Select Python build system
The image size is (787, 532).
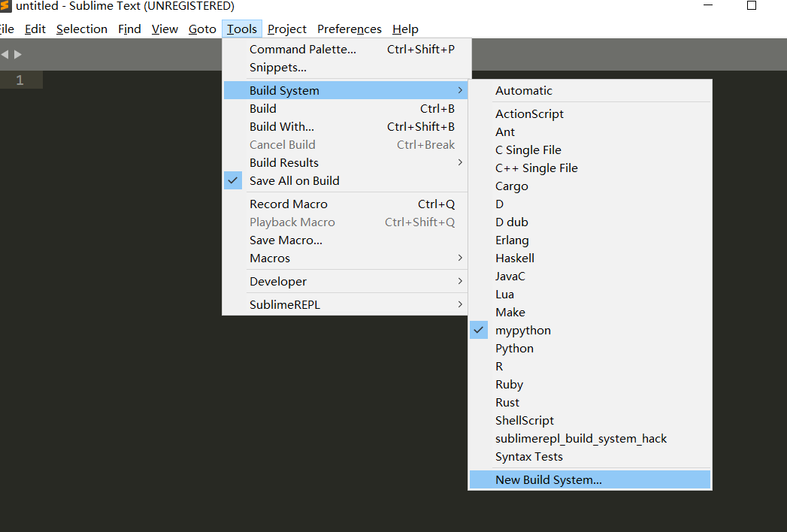[590, 349]
